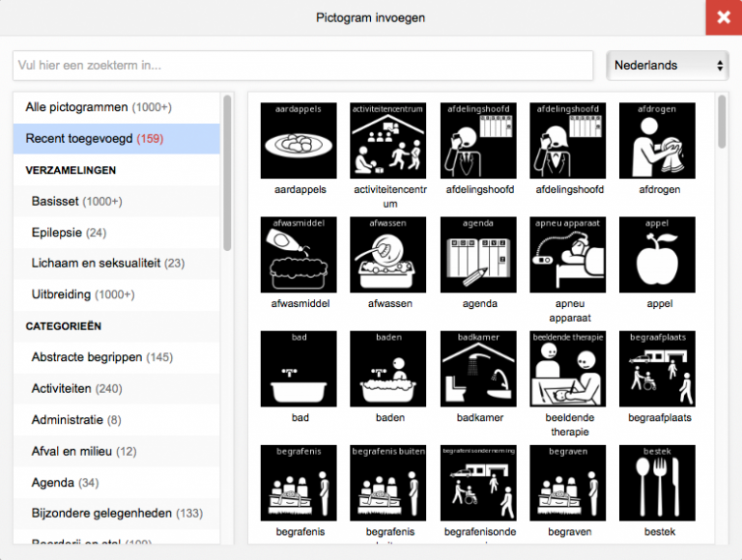Insert the apneu apparaat pictogram
The image size is (742, 560).
tap(567, 255)
